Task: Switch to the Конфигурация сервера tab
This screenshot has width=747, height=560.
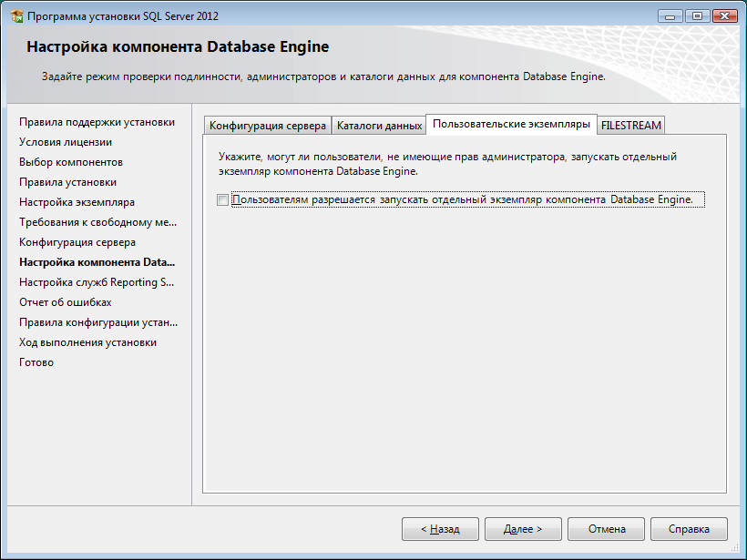Action: [x=268, y=126]
